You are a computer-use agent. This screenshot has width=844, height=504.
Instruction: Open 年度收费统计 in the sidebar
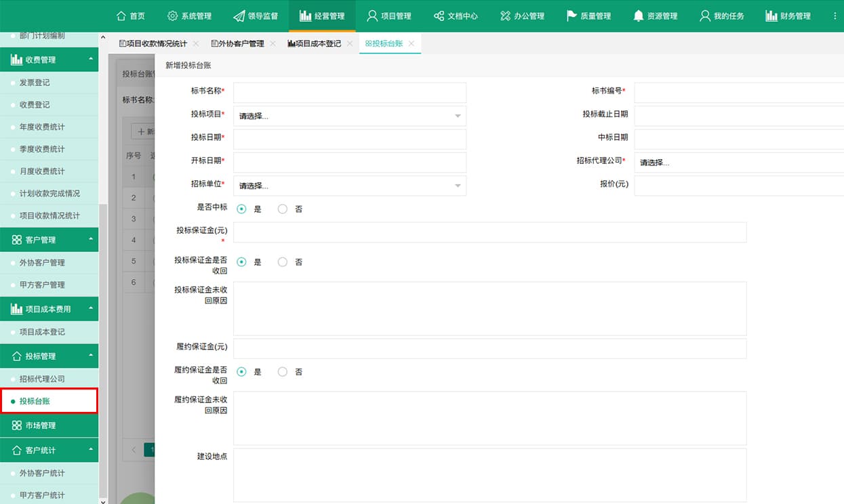(x=49, y=127)
